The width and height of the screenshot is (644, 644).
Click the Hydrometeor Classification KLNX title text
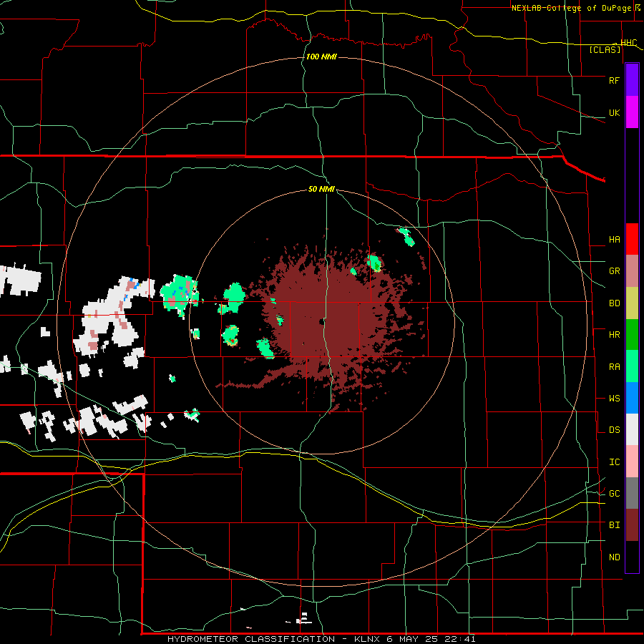click(321, 639)
